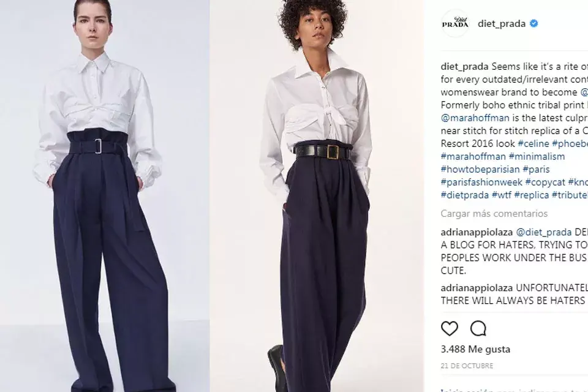View the 3.488 Me gusta likes list
Viewport: 588px width, 392px height.
click(475, 349)
